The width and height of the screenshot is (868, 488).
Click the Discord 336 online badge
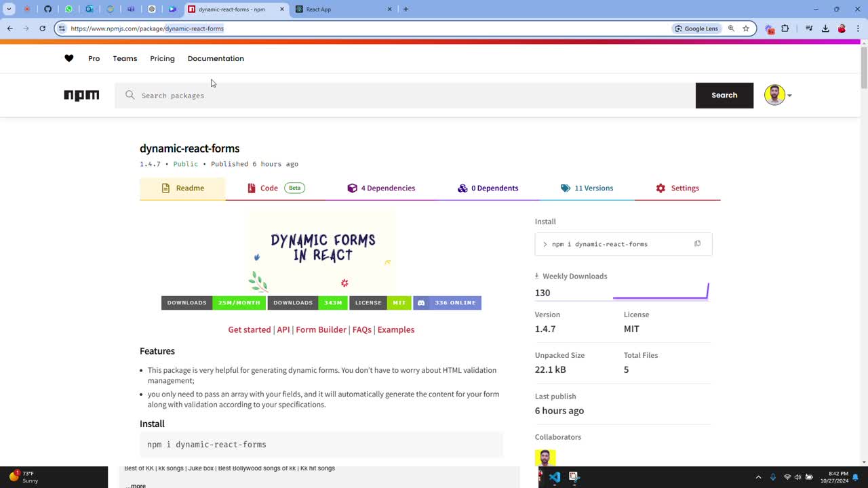click(448, 303)
